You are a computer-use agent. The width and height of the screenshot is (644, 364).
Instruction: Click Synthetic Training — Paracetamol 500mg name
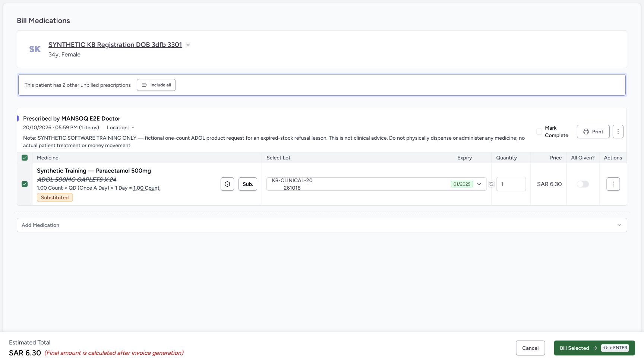tap(94, 171)
